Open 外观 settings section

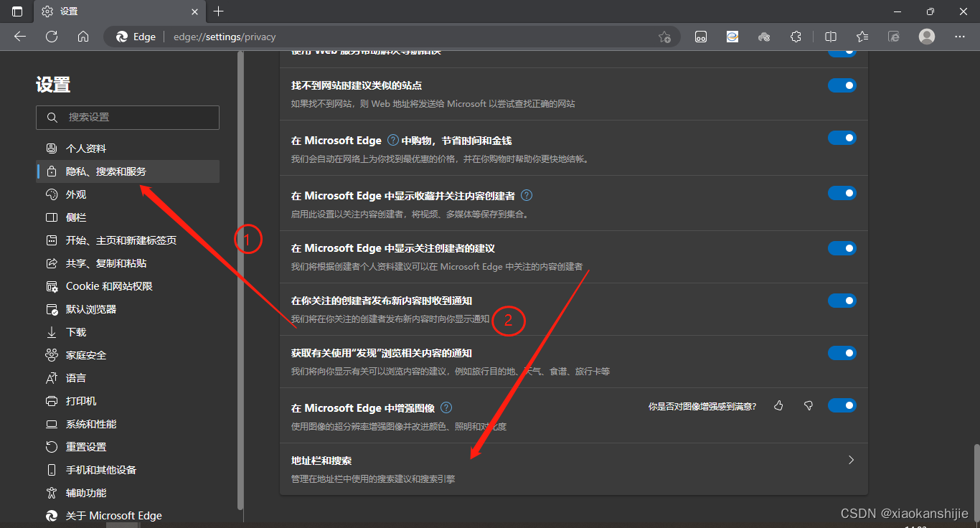(x=128, y=194)
